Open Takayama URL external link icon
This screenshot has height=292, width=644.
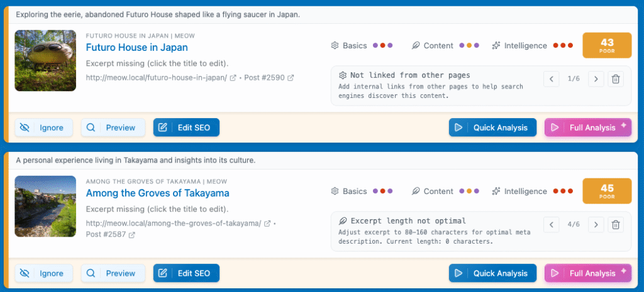267,224
